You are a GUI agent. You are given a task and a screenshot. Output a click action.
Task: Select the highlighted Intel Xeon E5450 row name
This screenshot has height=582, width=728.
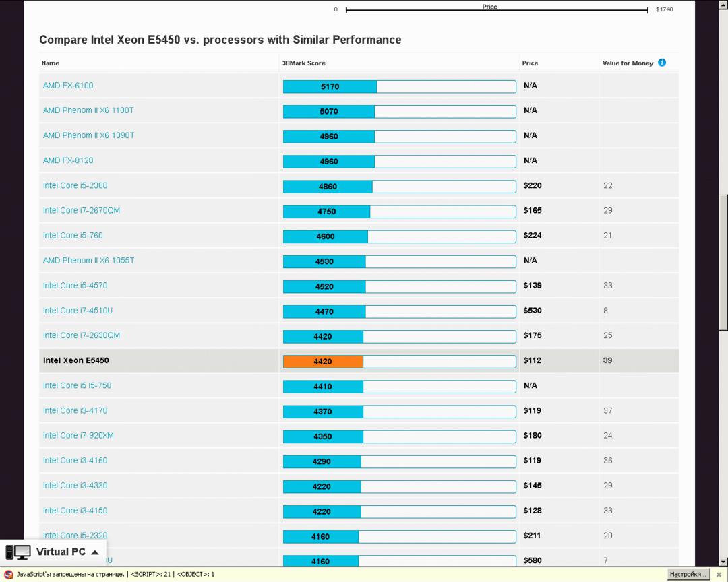pos(75,360)
